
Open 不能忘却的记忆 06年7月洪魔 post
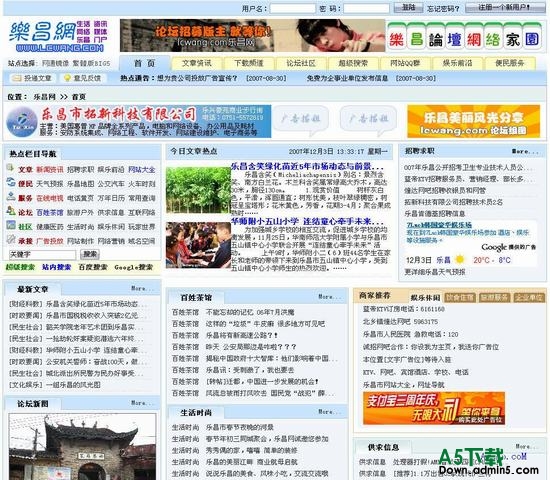point(250,312)
